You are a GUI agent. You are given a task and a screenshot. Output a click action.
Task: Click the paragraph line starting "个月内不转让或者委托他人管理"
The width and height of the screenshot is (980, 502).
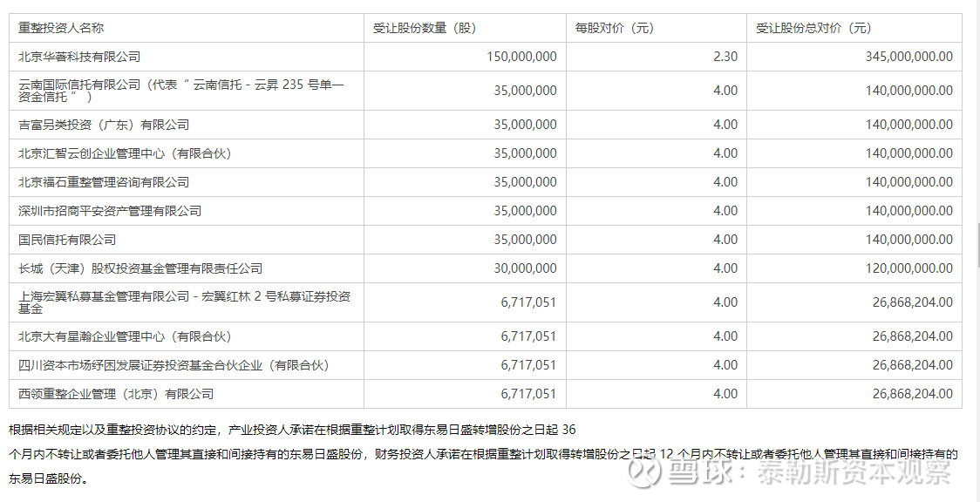(483, 455)
